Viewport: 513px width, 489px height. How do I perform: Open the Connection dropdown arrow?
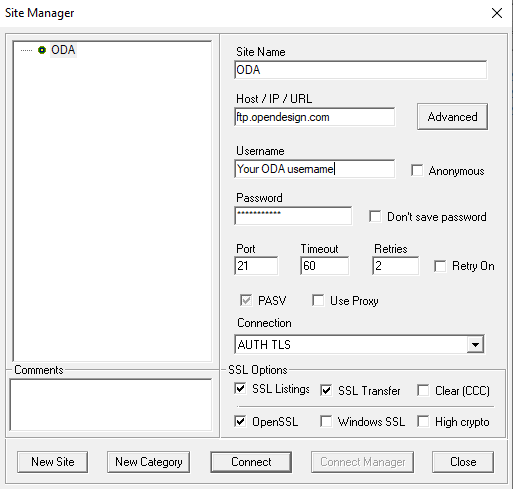point(475,344)
